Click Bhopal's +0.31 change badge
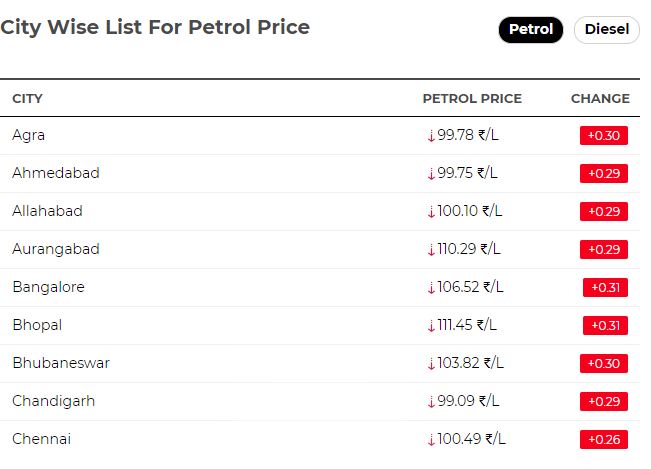 coord(605,325)
